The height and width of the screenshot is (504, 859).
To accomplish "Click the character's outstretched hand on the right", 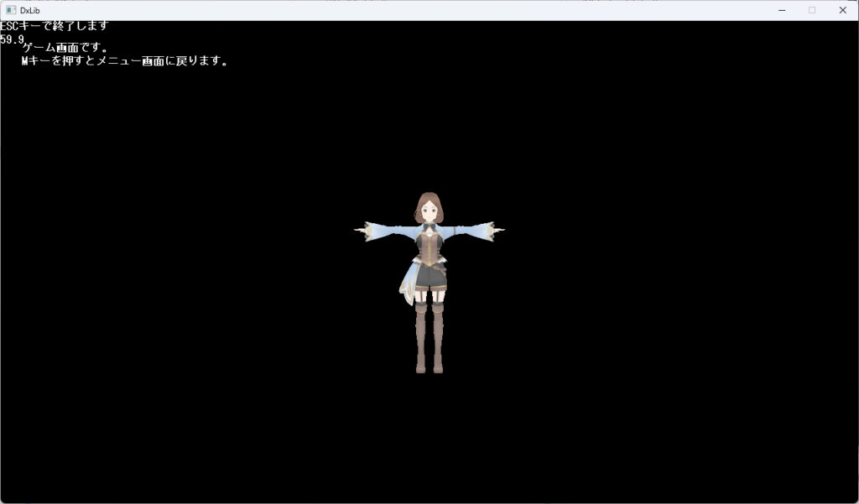I will [496, 229].
